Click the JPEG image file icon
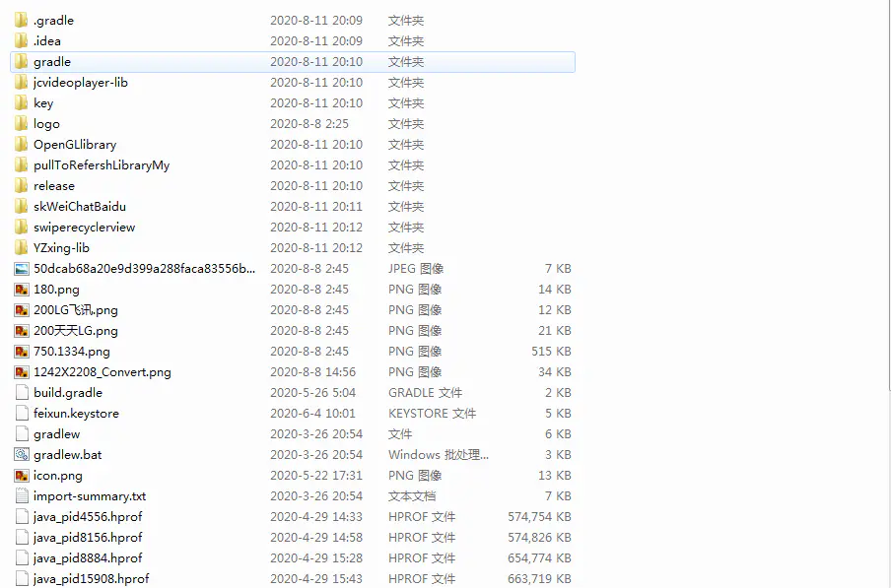Viewport: 891px width, 588px height. point(22,269)
